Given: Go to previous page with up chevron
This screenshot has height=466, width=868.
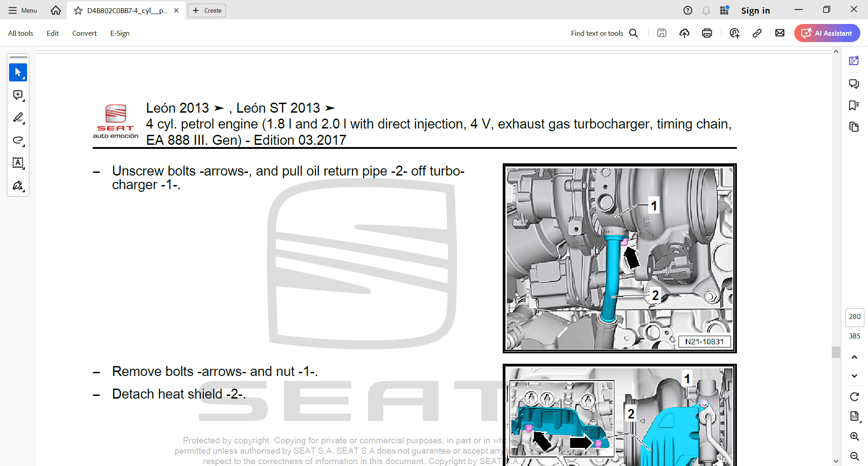Looking at the screenshot, I should [854, 357].
